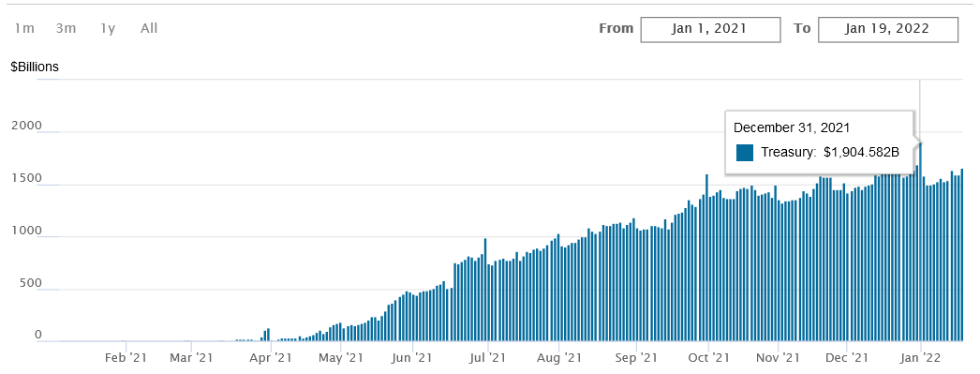Select the 1y time range
This screenshot has width=980, height=374.
pos(108,29)
